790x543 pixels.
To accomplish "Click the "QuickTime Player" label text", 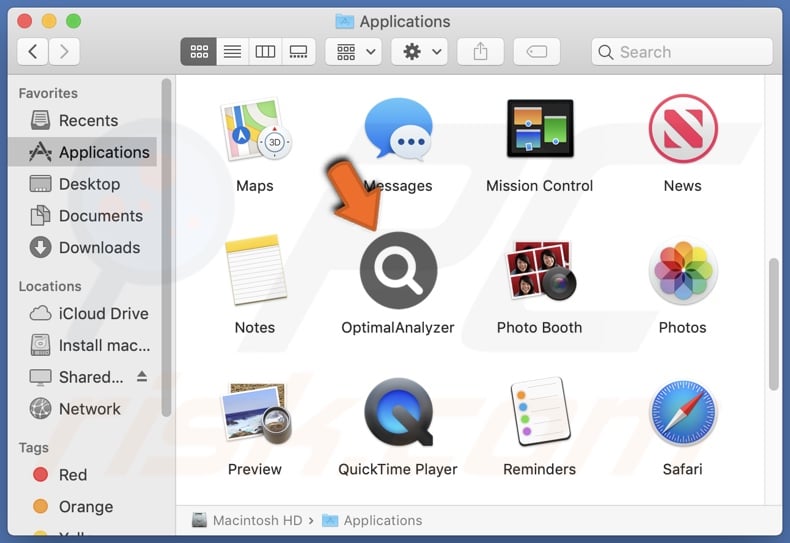I will (x=398, y=469).
